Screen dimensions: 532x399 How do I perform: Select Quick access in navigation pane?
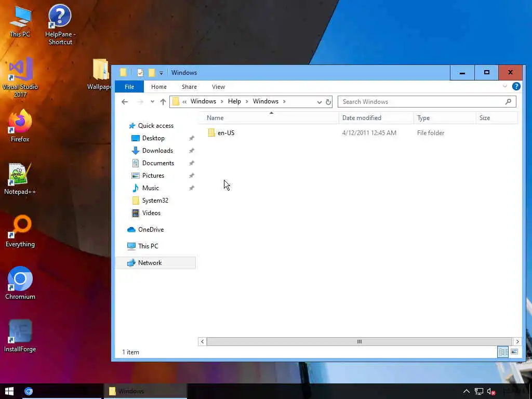151,126
